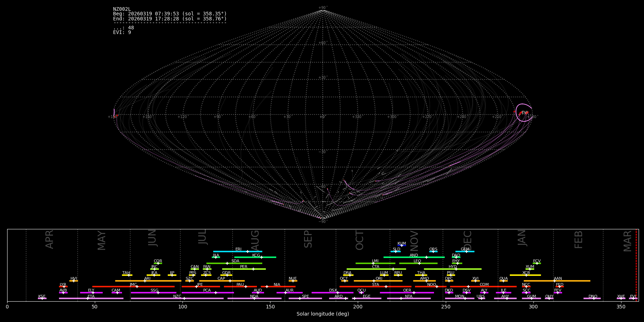Image resolution: width=644 pixels, height=322 pixels.
Task: Click the pink NDA activity bar
Action: tap(254, 298)
